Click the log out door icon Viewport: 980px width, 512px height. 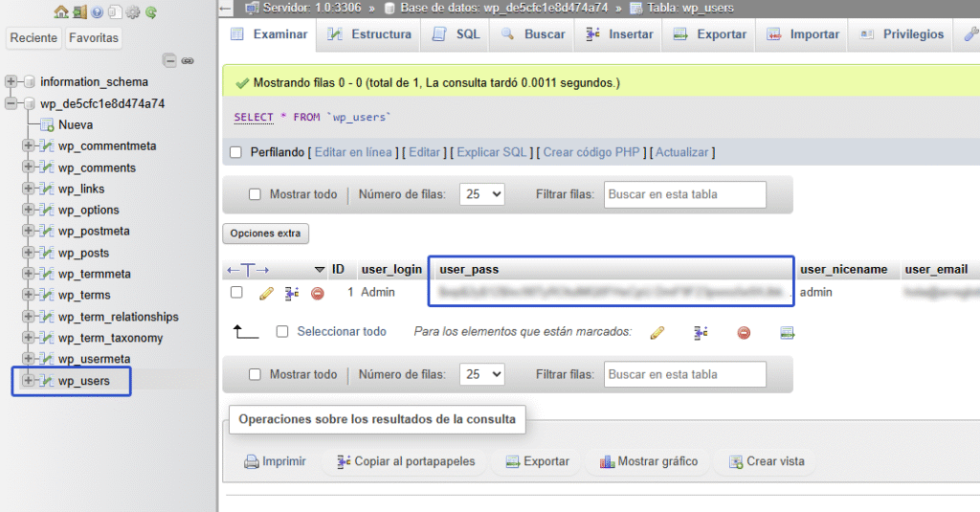pos(79,11)
